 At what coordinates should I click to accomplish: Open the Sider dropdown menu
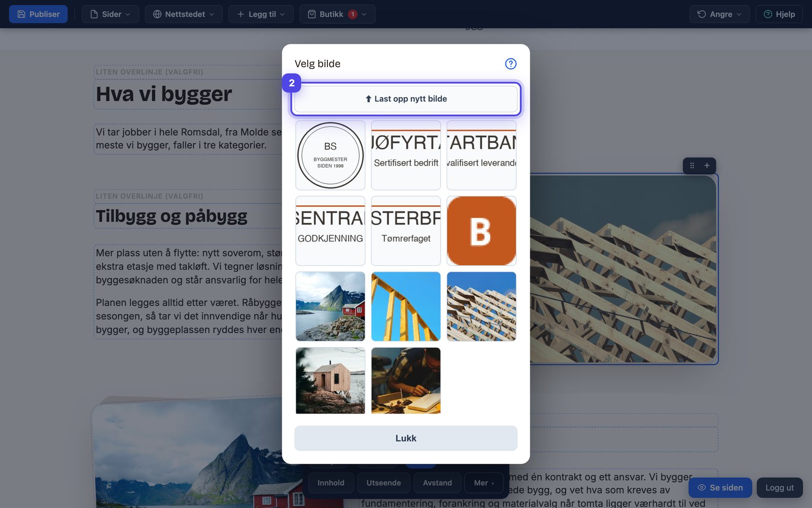point(110,14)
